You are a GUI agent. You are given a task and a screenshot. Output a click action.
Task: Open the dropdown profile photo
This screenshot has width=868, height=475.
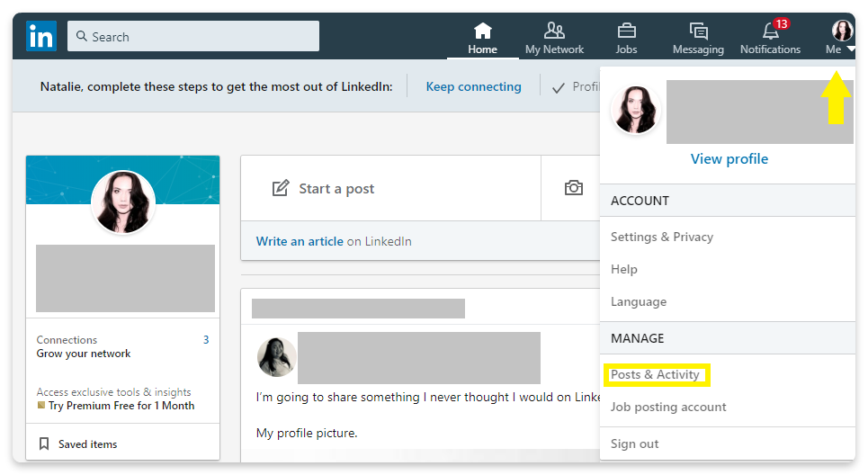[636, 110]
